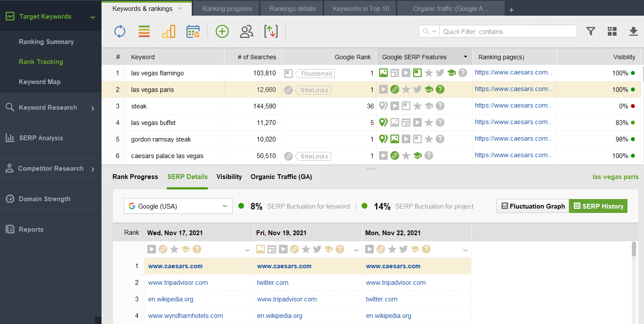This screenshot has width=644, height=324.
Task: Open the Rank Progress lower tab
Action: (135, 177)
